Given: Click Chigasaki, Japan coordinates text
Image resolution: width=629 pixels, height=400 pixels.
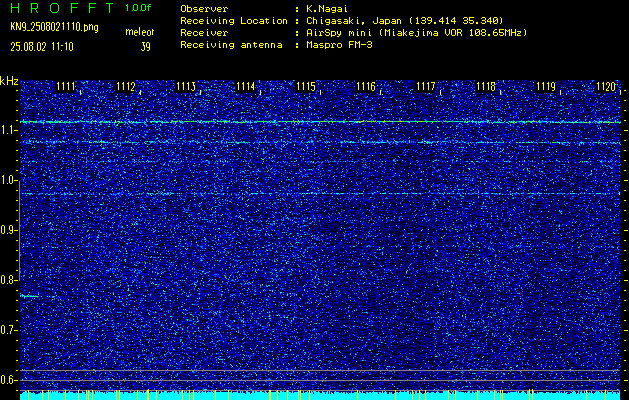Looking at the screenshot, I should pos(404,21).
